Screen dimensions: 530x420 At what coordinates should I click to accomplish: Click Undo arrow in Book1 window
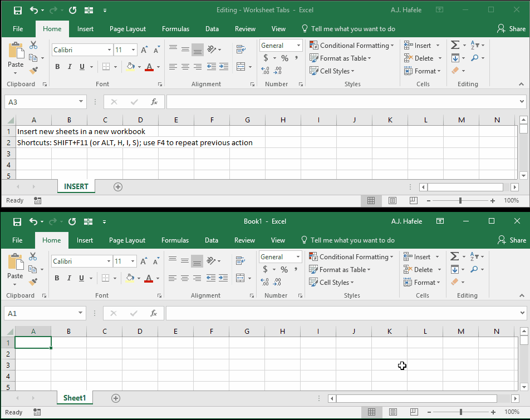[x=33, y=221]
